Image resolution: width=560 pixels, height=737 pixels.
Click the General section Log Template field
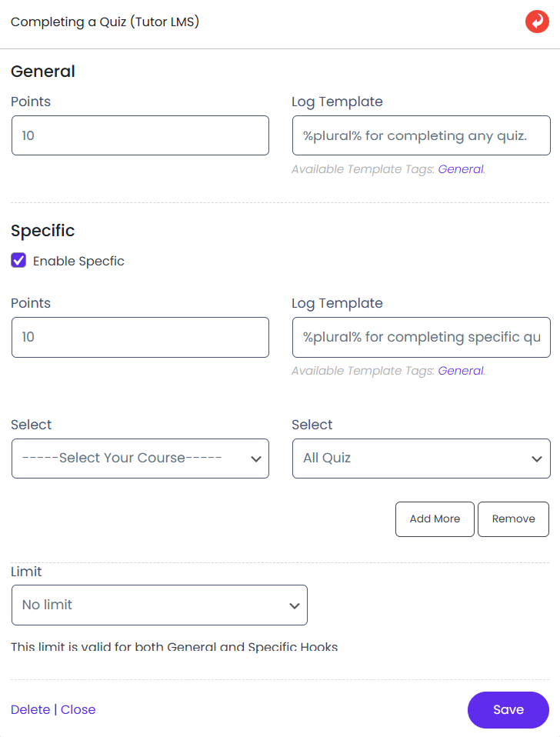(421, 136)
